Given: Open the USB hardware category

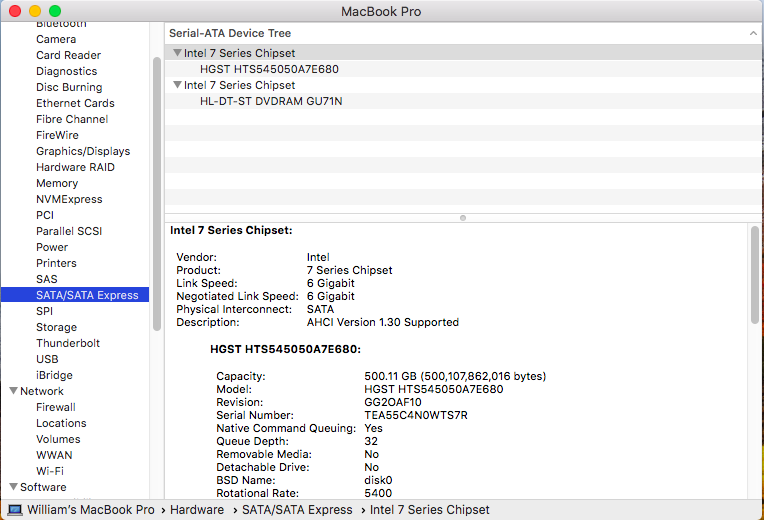Looking at the screenshot, I should pos(47,359).
